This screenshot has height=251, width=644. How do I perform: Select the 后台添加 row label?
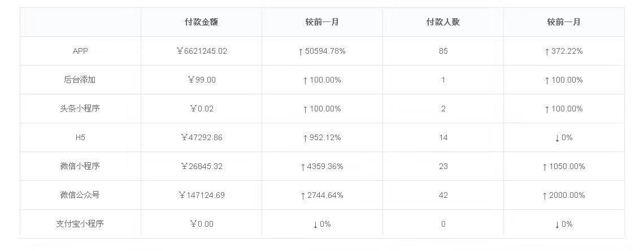coord(80,80)
